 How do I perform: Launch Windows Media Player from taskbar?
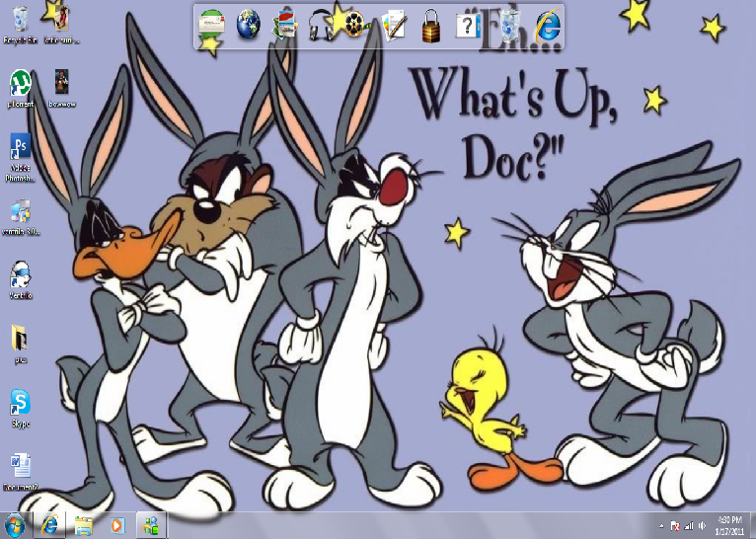click(x=117, y=525)
